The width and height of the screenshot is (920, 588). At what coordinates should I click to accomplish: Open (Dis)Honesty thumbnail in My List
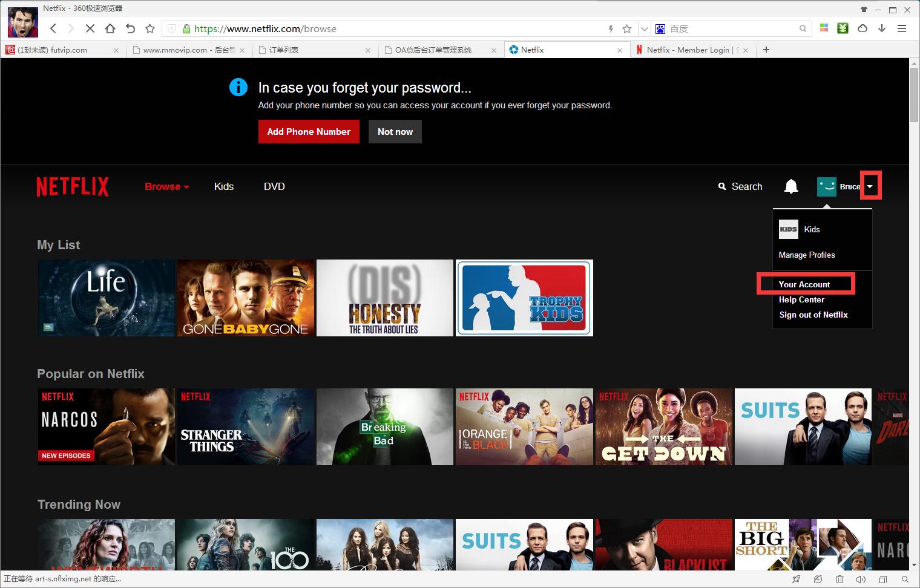[385, 298]
